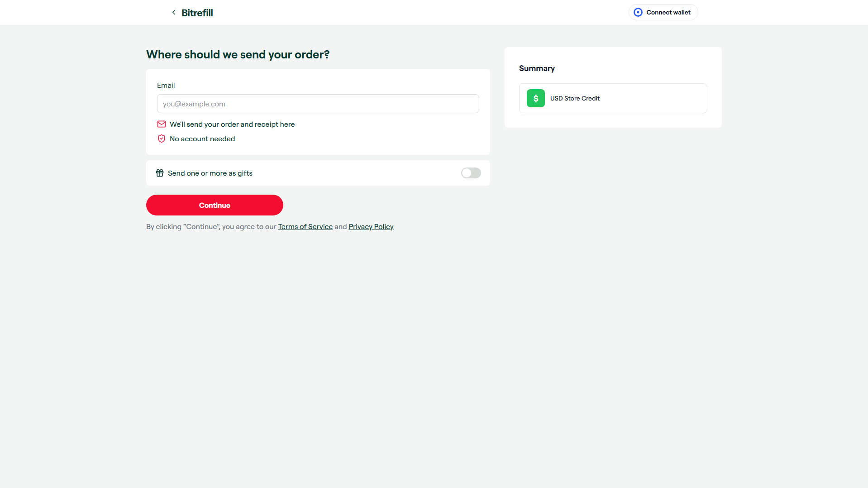This screenshot has width=868, height=488.
Task: Focus the email address input field
Action: point(318,104)
